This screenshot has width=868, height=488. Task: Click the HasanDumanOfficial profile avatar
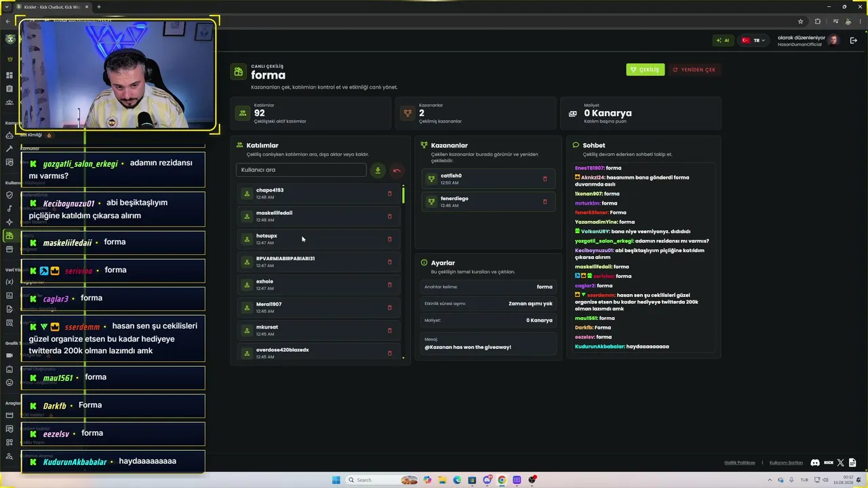834,41
